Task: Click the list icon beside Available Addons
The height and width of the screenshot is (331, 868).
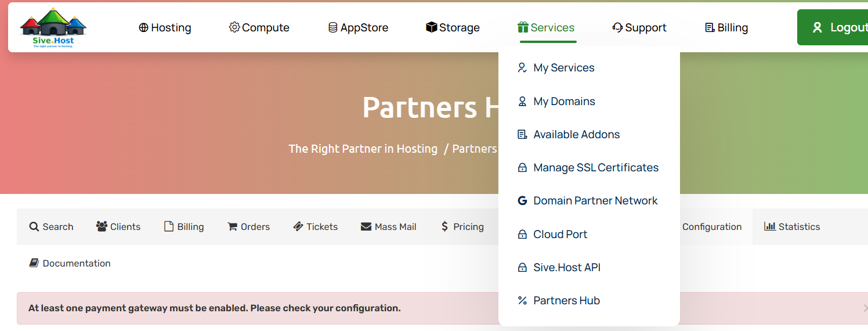Action: (x=522, y=134)
